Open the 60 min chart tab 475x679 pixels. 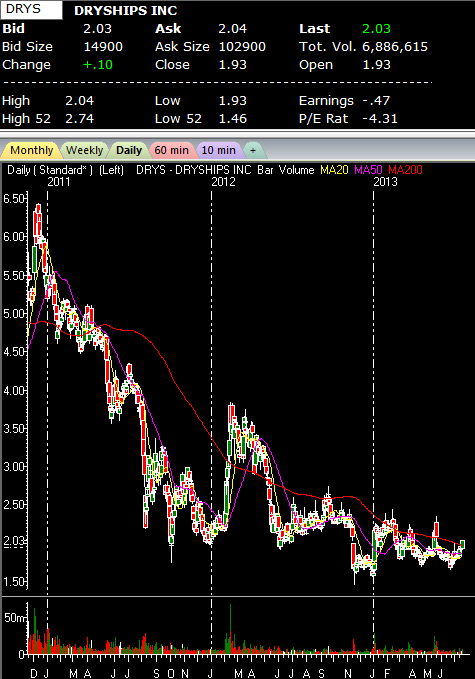click(171, 150)
